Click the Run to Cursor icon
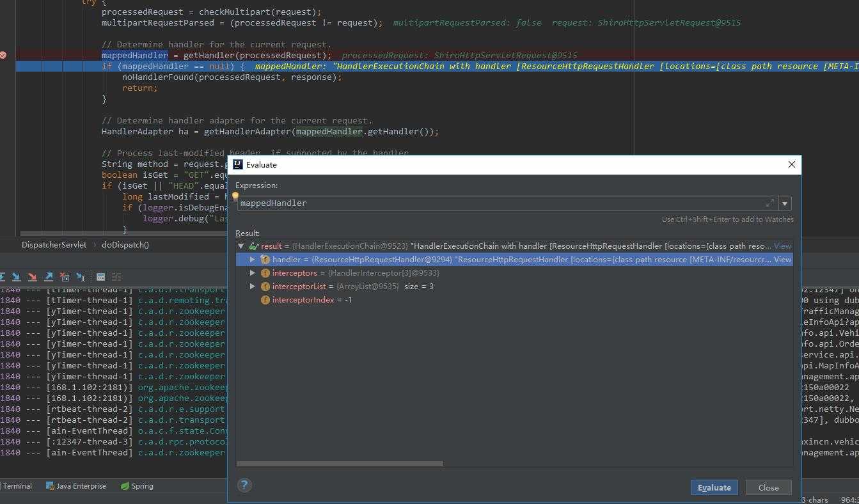 (81, 277)
